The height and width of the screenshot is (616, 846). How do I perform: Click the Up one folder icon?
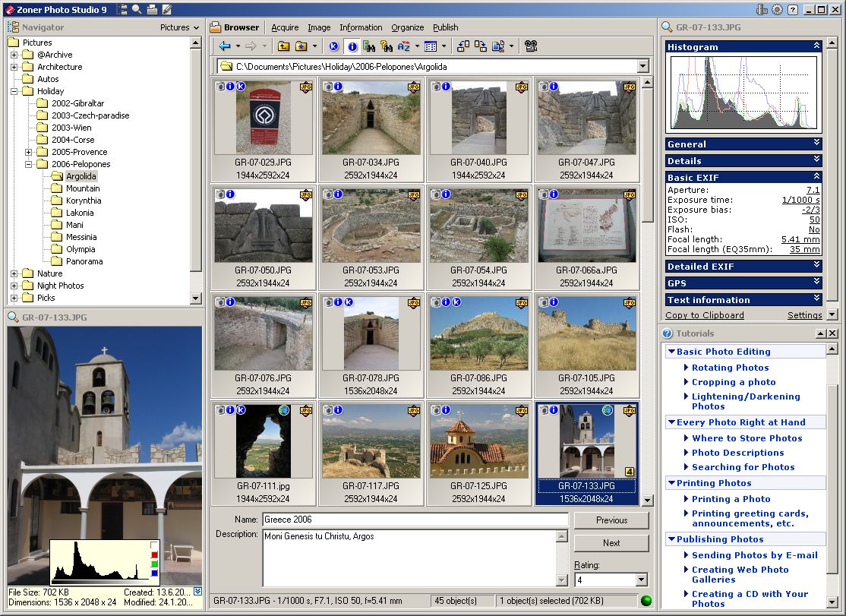(x=283, y=47)
